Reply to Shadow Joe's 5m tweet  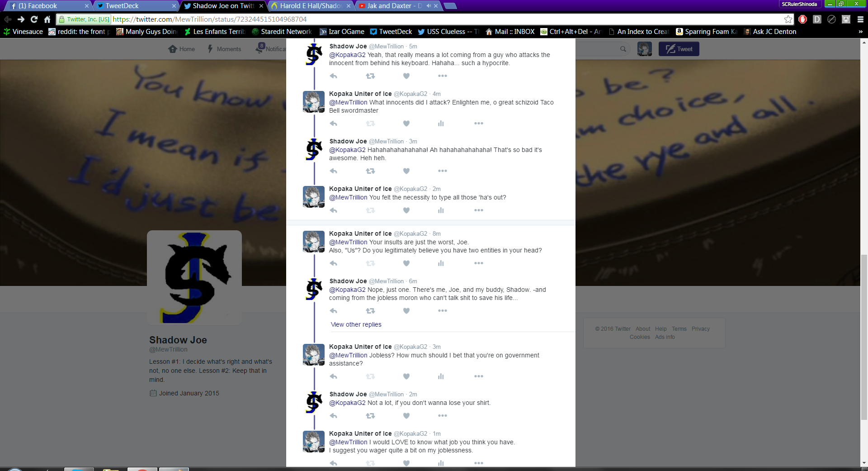(x=334, y=76)
